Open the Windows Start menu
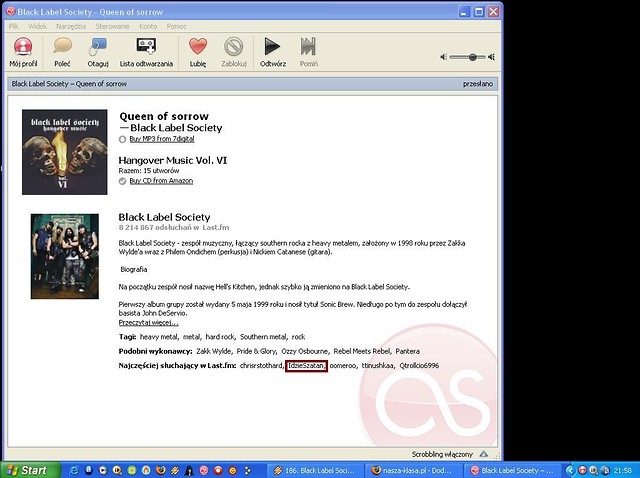Image resolution: width=640 pixels, height=478 pixels. 30,470
